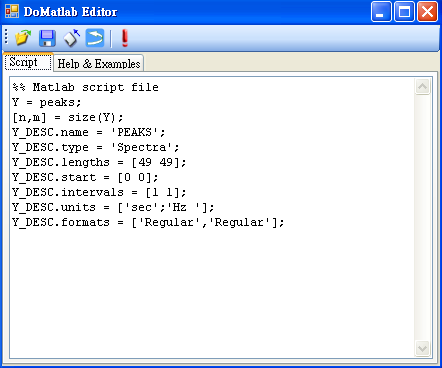Viewport: 442px width, 368px height.
Task: Click the scroll up arrow in the editor
Action: [x=422, y=87]
